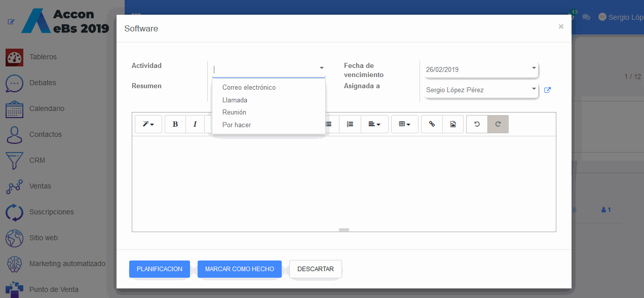Pick 'Reunión' in the dropdown list
Viewport: 644px width, 298px height.
coord(234,113)
